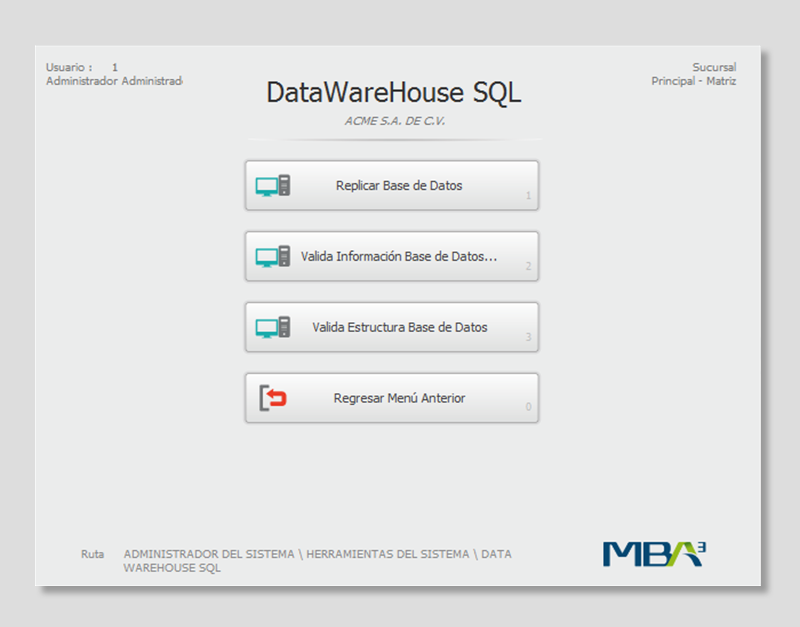Click shortcut number 2 on Valida Información button
Viewport: 800px width, 627px height.
[x=529, y=266]
